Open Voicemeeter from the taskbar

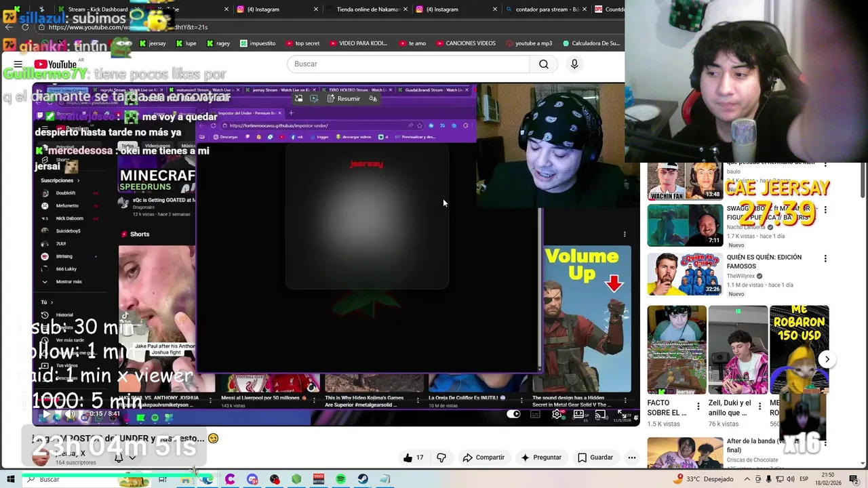click(319, 479)
